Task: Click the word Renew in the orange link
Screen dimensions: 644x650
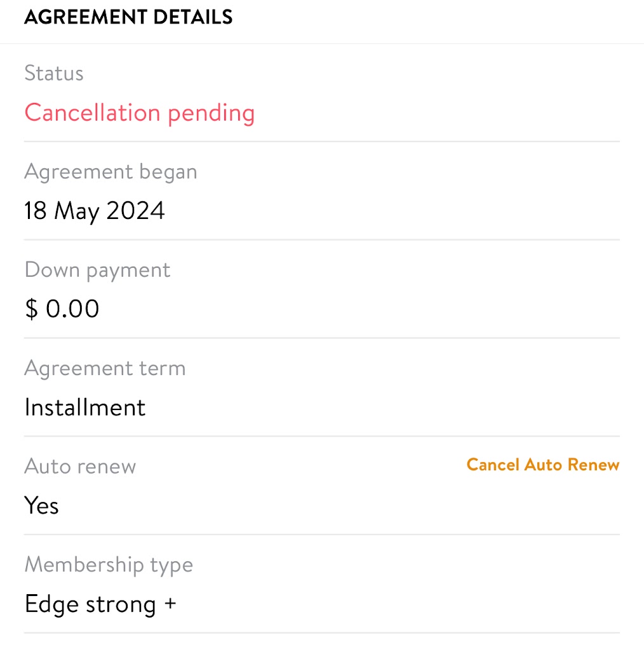Action: tap(593, 465)
